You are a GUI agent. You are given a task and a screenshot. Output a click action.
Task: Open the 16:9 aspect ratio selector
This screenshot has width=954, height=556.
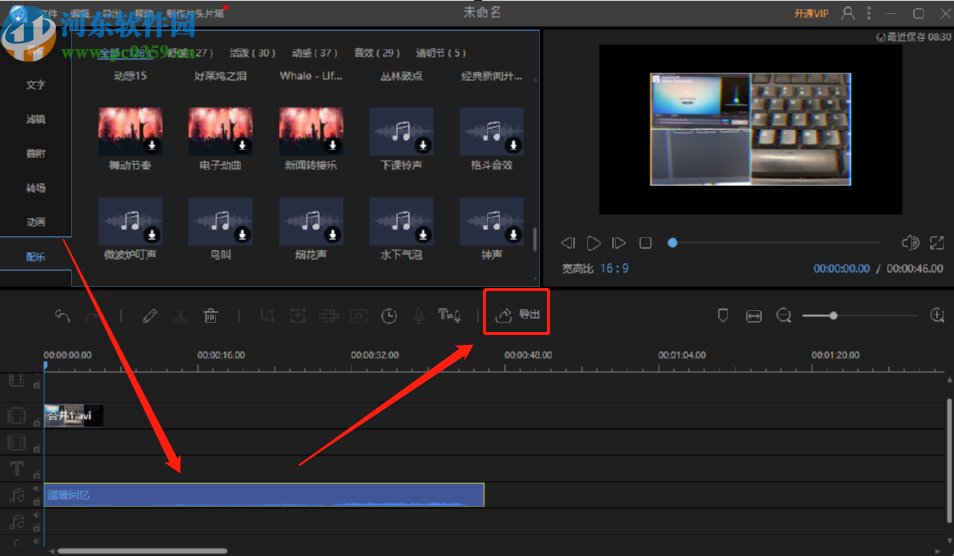[615, 268]
